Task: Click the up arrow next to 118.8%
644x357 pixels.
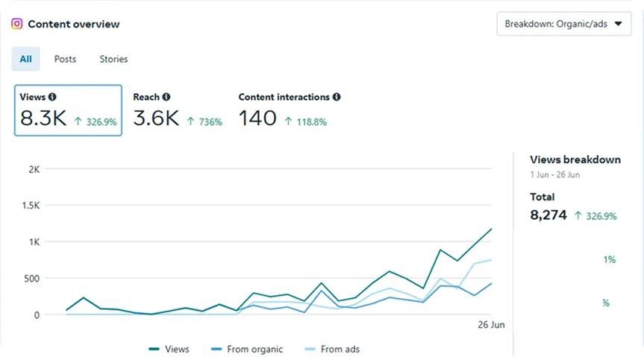Action: pyautogui.click(x=289, y=121)
